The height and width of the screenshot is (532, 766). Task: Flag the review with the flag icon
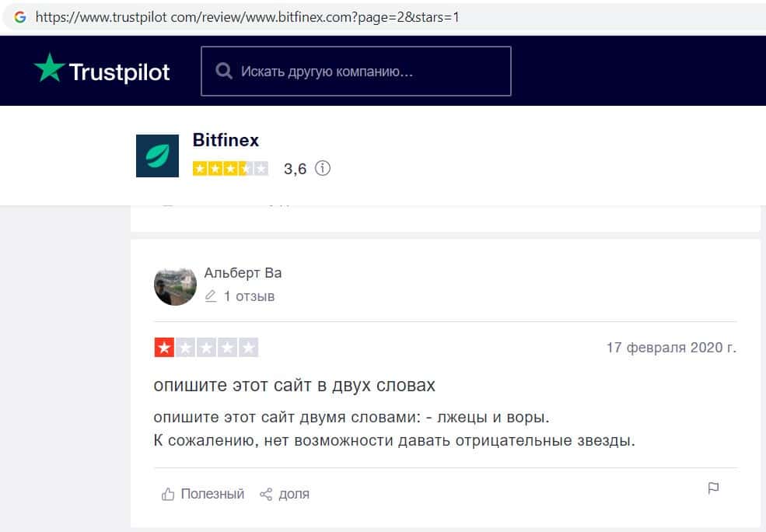pyautogui.click(x=713, y=488)
